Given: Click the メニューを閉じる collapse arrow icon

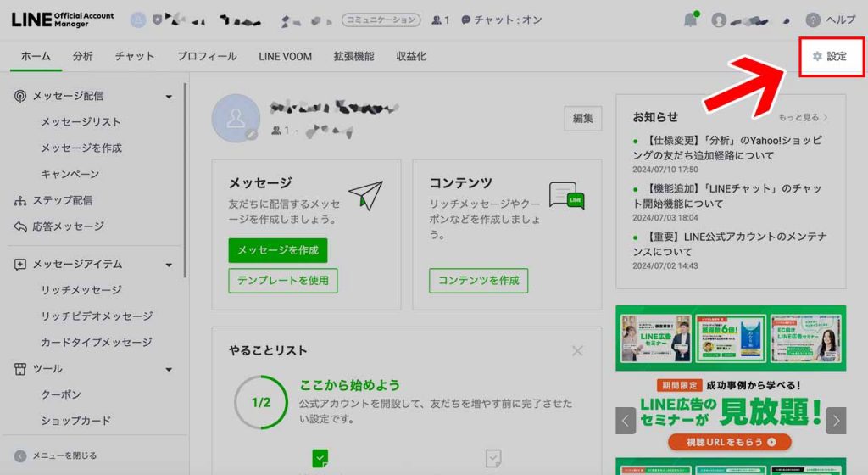Looking at the screenshot, I should [20, 455].
